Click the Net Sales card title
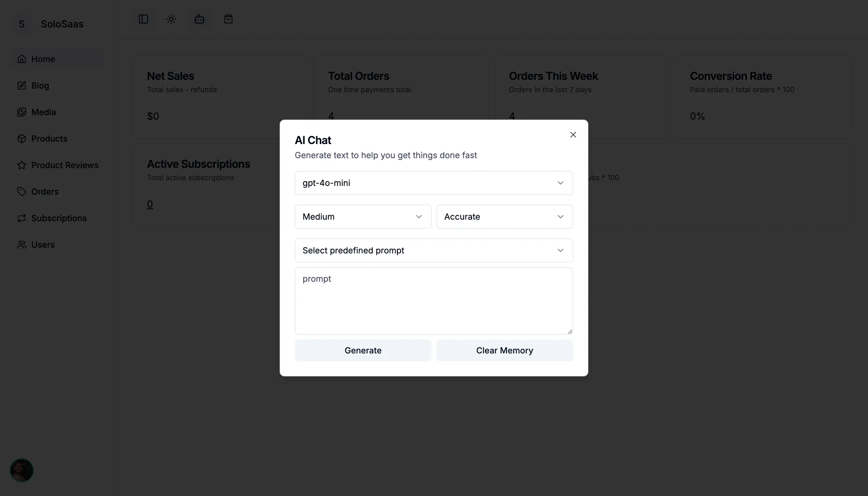Screen dimensions: 868x496 click(170, 76)
